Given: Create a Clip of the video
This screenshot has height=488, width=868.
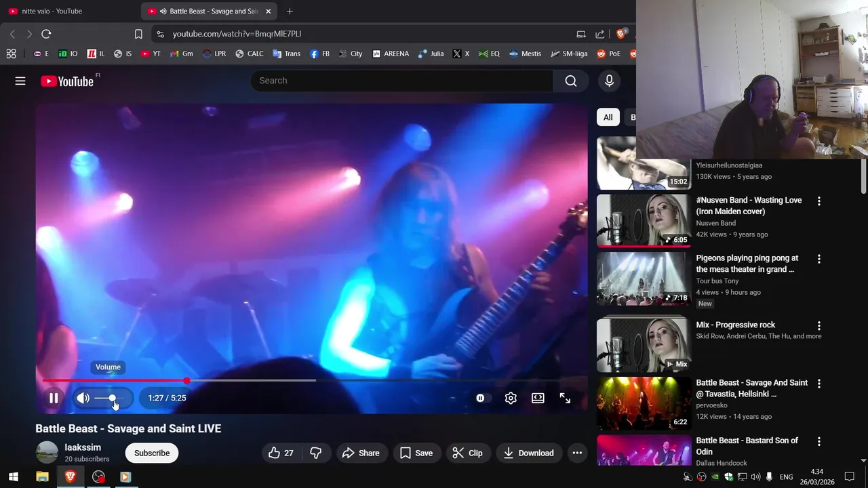Looking at the screenshot, I should point(468,453).
